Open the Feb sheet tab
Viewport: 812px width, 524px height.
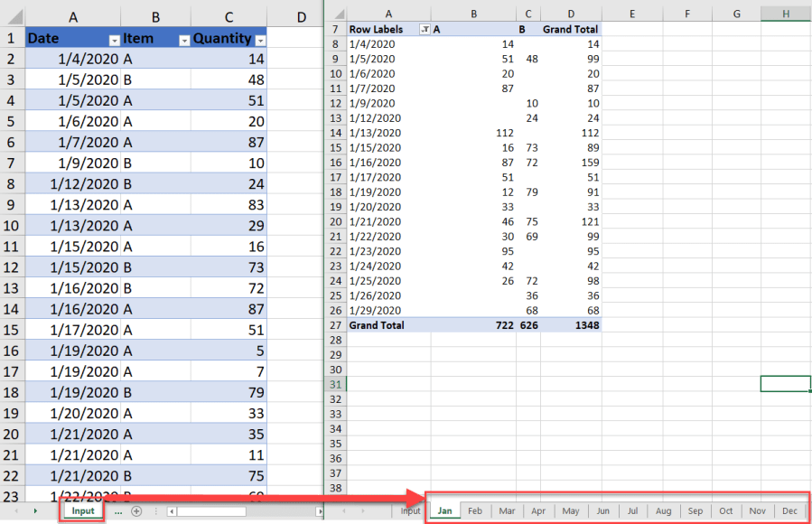coord(475,511)
